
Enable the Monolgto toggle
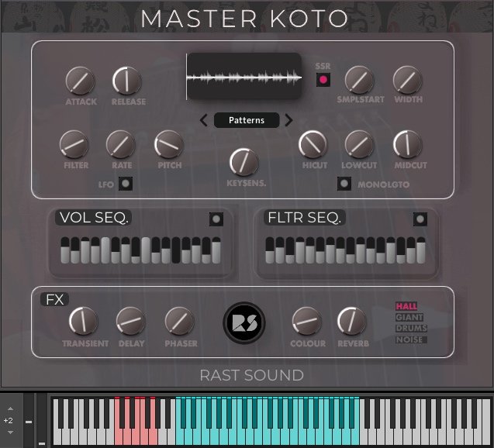pyautogui.click(x=344, y=184)
